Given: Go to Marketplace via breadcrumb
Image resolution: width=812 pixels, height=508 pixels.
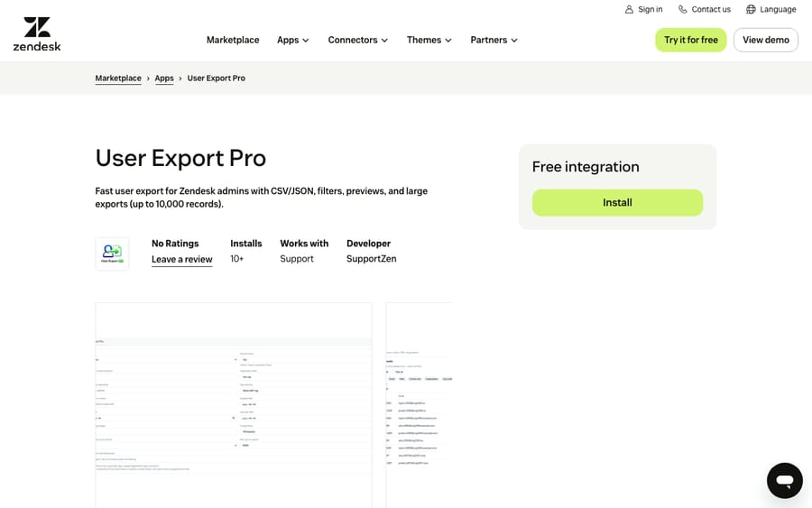Looking at the screenshot, I should 118,79.
